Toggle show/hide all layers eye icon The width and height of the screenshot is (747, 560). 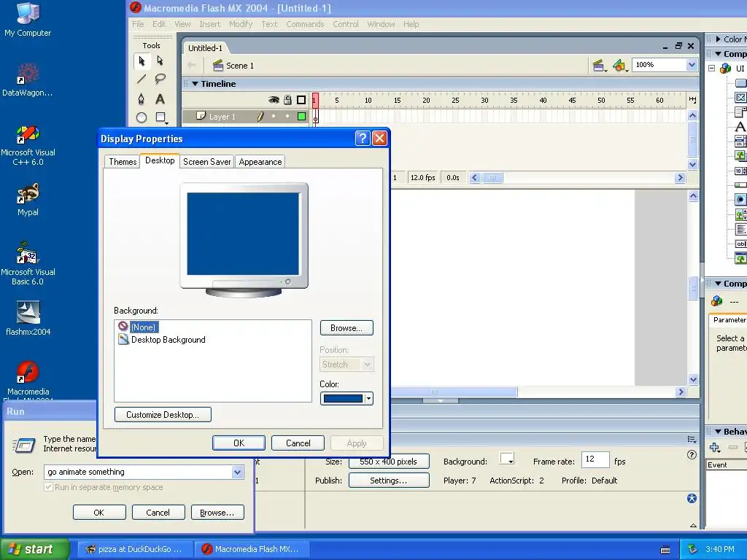click(274, 100)
